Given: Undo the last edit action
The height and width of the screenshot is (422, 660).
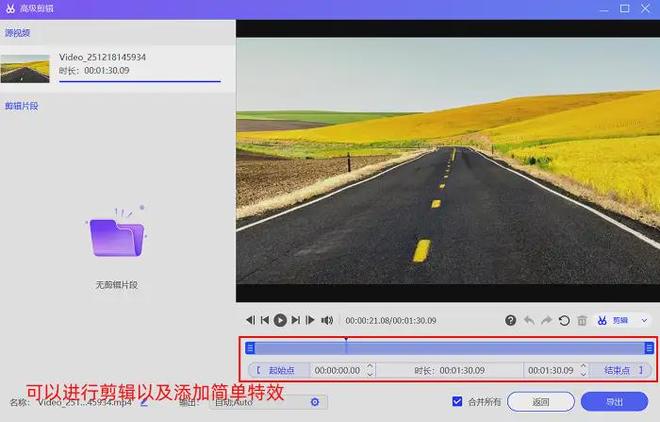Looking at the screenshot, I should point(529,320).
